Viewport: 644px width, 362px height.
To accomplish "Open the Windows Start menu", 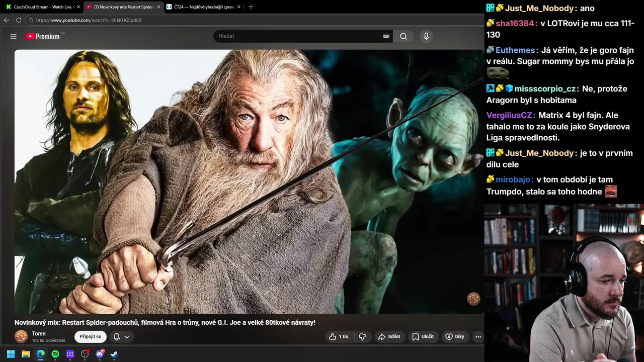I will point(11,354).
